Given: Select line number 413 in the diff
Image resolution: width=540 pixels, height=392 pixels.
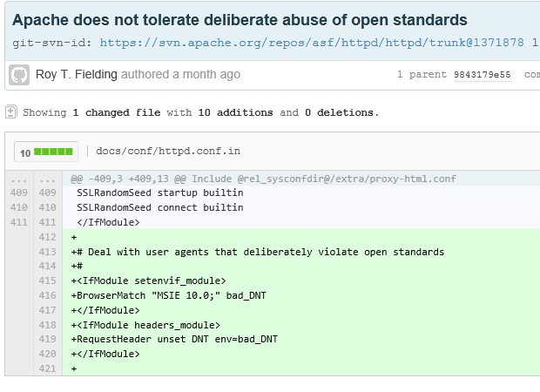Looking at the screenshot, I should 48,252.
